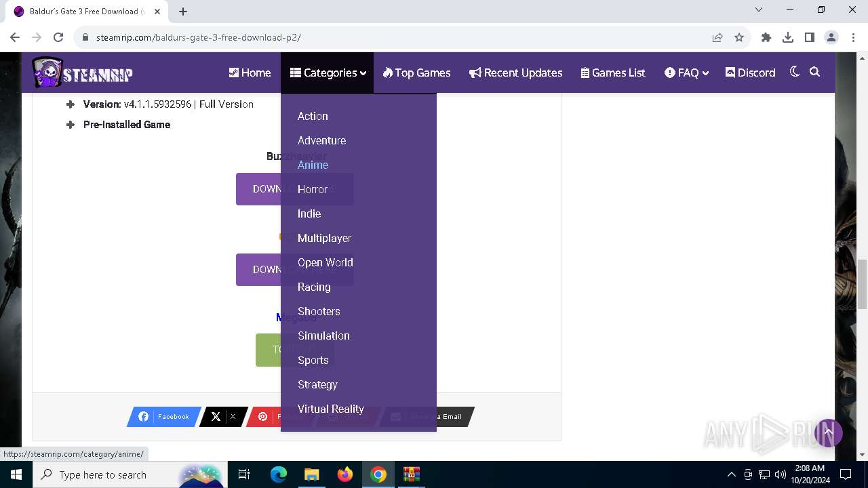Click the Version info text
Screen dimensions: 868x488
[168, 104]
